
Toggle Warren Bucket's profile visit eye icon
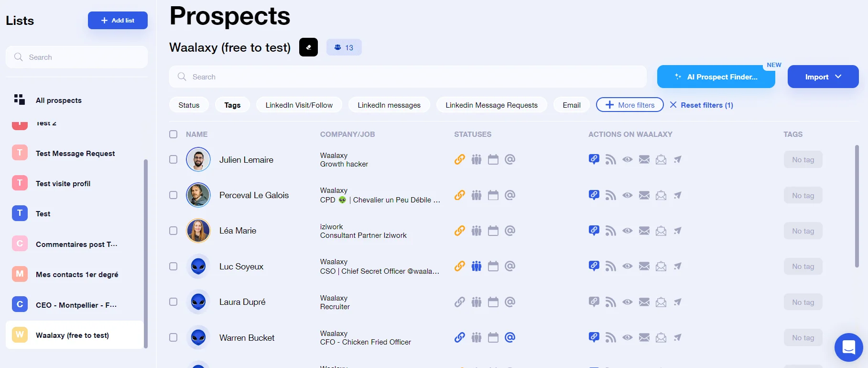coord(628,337)
